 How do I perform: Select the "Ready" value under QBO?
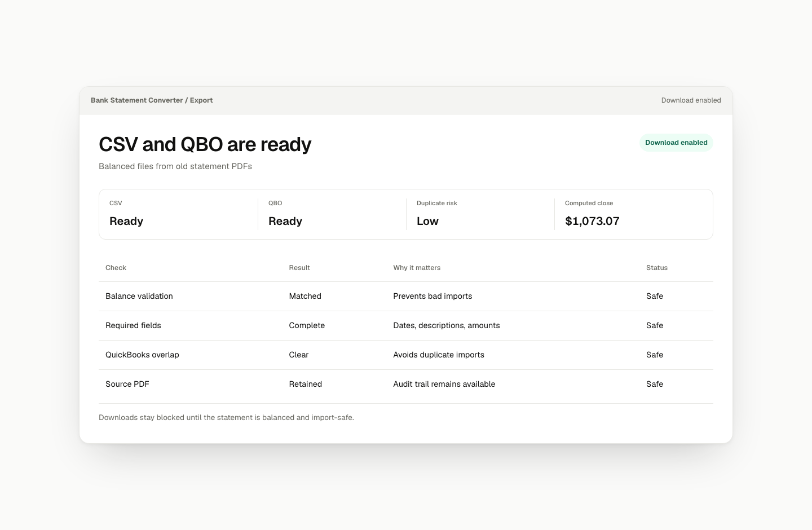pos(285,221)
